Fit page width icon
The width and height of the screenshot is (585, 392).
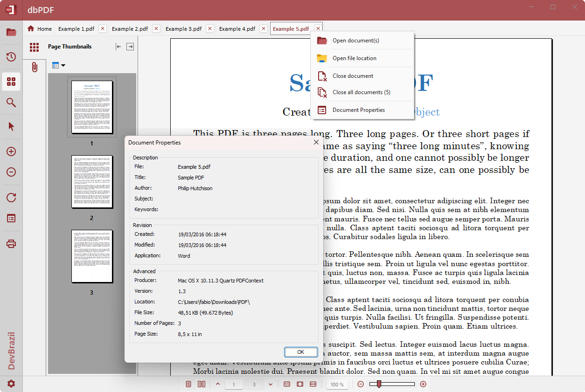pos(313,384)
